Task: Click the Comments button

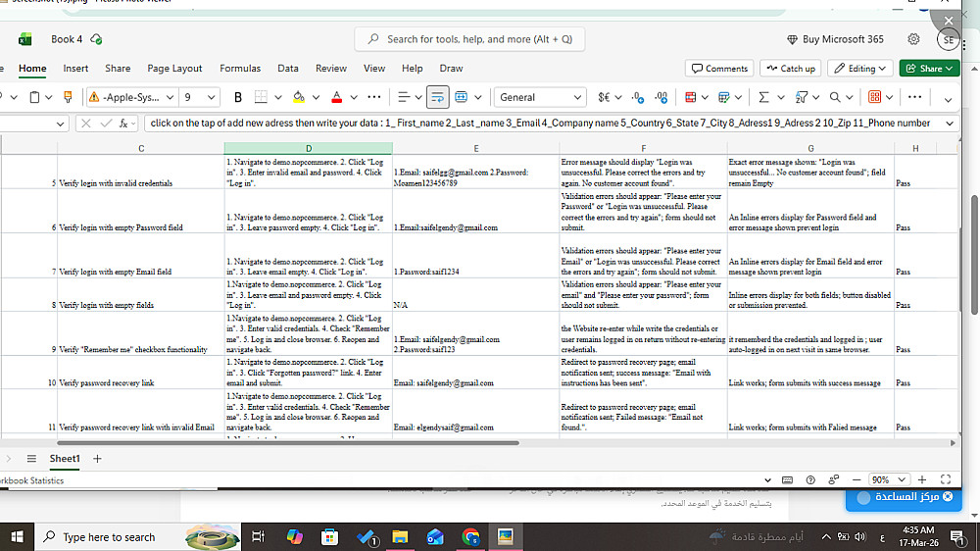Action: 719,69
